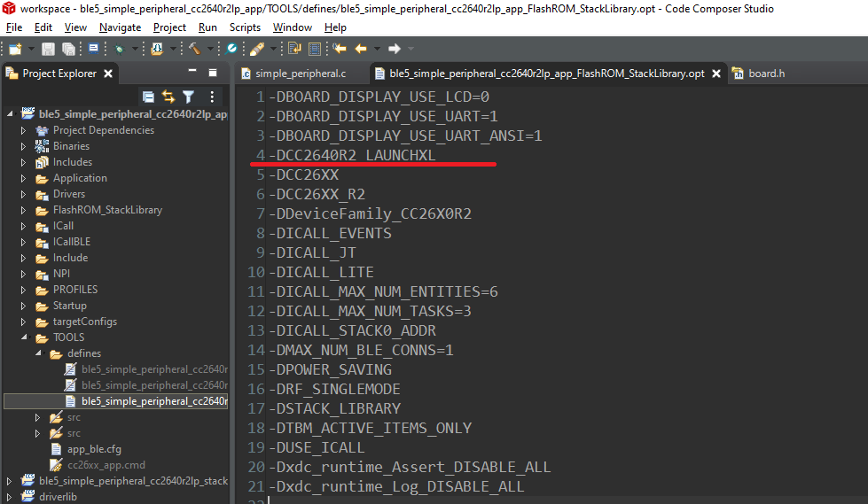Click the Save floppy disk icon

(x=48, y=50)
